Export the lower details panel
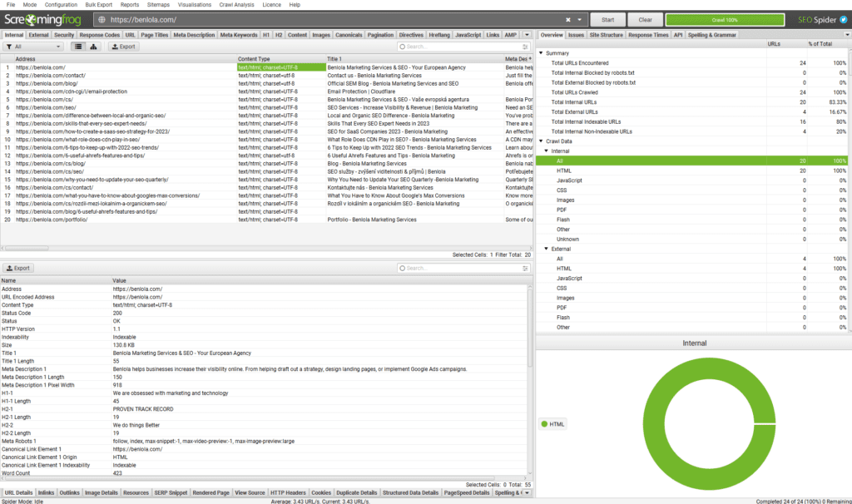Viewport: 852px width, 504px height. [x=18, y=269]
